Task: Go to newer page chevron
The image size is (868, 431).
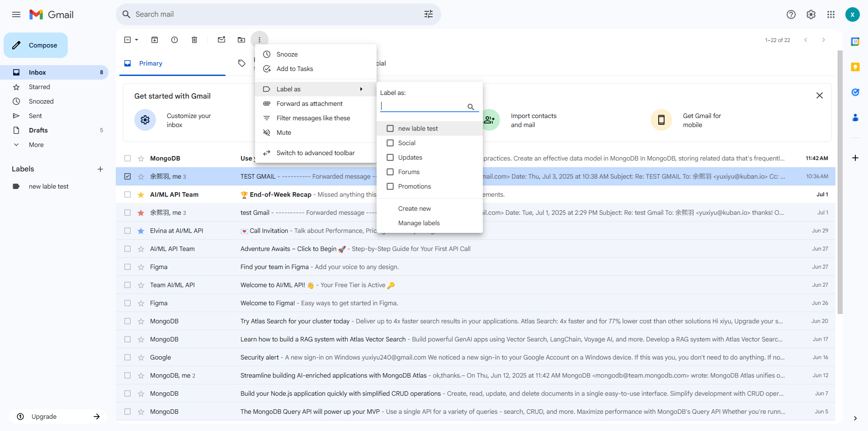Action: click(806, 40)
